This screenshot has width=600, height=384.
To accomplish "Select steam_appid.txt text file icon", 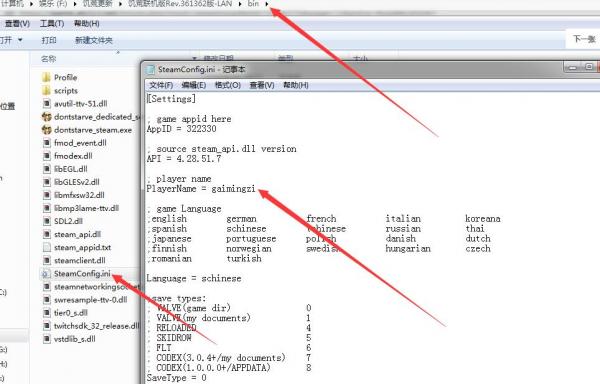I will click(46, 247).
